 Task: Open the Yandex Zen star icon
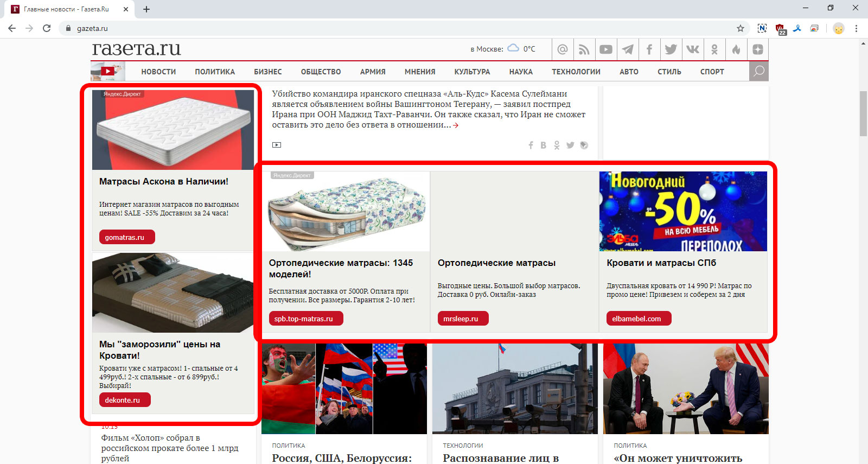tap(758, 49)
